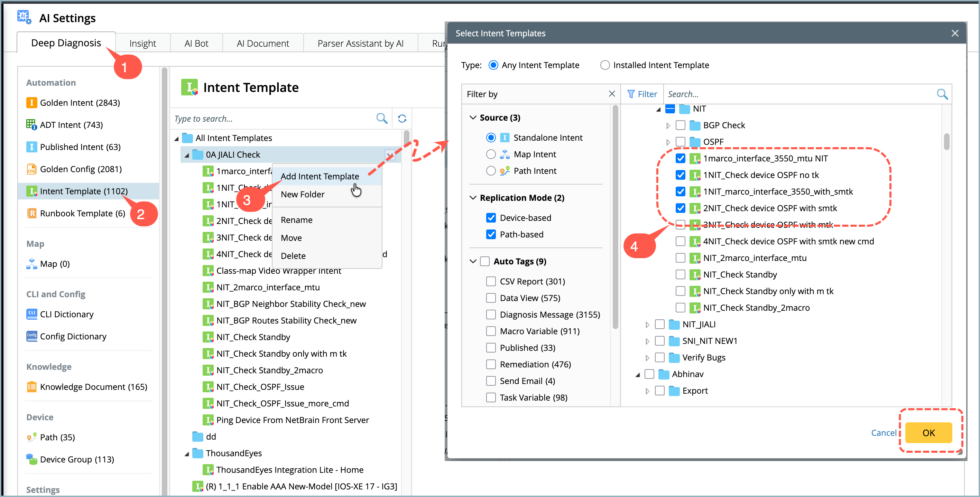Viewport: 980px width, 497px height.
Task: Click the ADT Intent grid icon
Action: pyautogui.click(x=31, y=125)
